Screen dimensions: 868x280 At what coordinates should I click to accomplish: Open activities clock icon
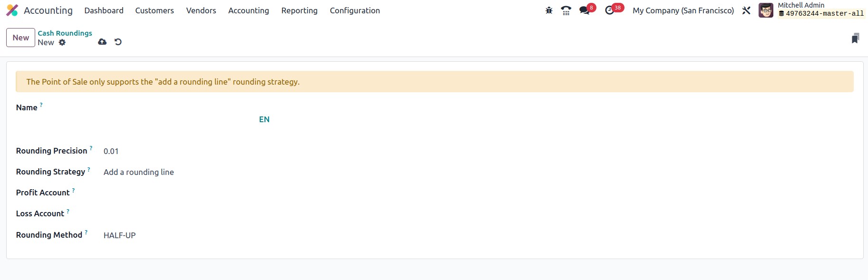pos(610,10)
